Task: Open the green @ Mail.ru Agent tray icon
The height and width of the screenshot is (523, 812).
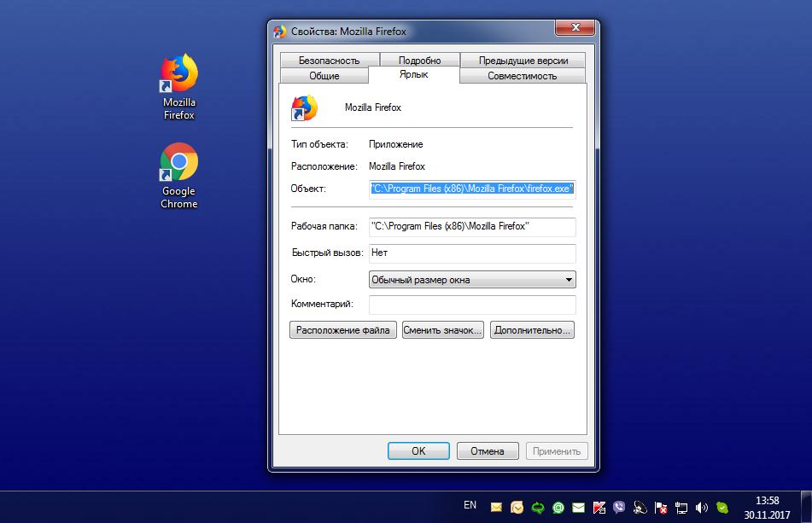Action: pos(558,508)
